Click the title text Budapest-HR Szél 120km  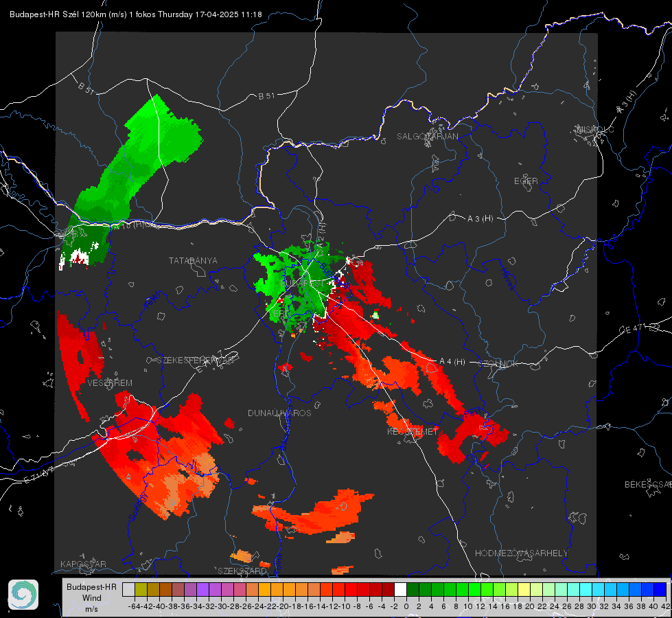(58, 14)
